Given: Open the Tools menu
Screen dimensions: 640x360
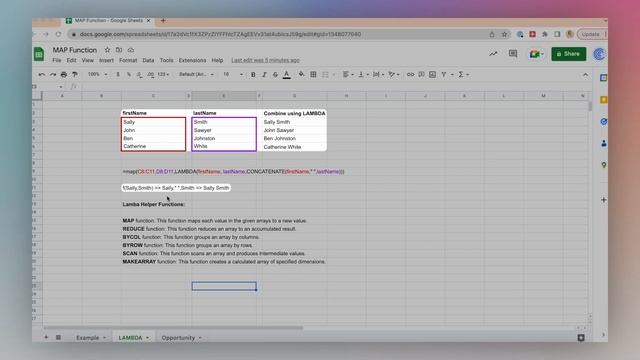Looking at the screenshot, I should (167, 60).
